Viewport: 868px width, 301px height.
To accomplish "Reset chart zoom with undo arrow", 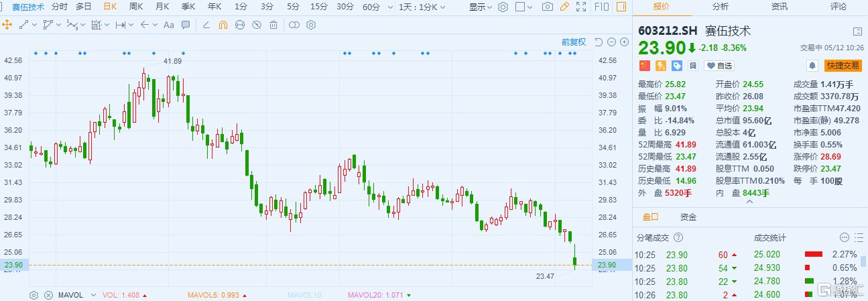I will [x=599, y=42].
